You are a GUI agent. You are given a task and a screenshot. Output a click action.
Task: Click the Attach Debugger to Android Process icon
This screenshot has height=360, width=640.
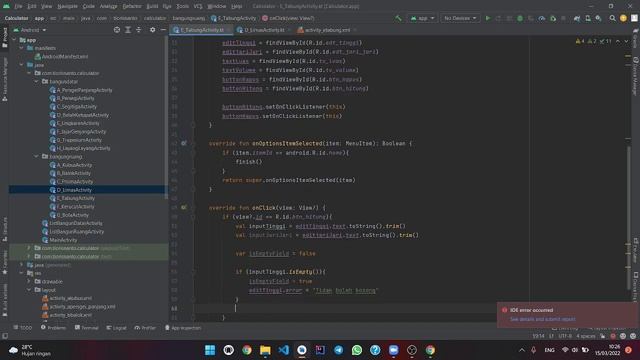click(x=553, y=18)
